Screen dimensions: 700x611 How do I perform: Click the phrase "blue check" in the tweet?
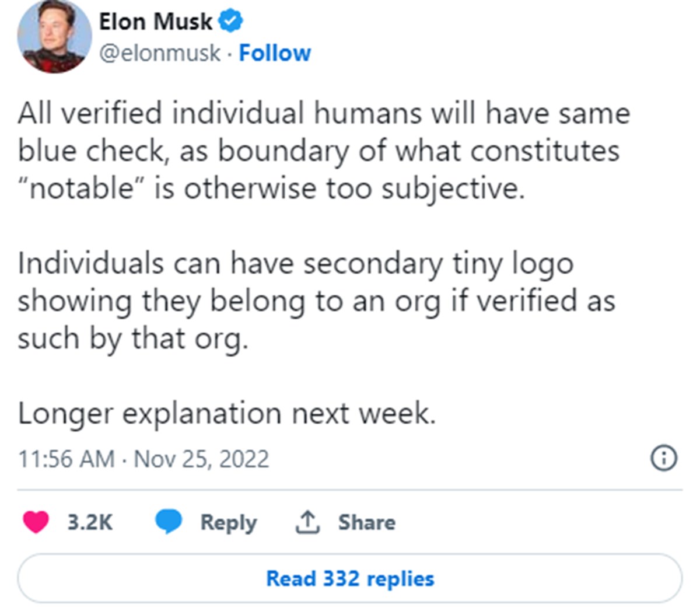(92, 151)
